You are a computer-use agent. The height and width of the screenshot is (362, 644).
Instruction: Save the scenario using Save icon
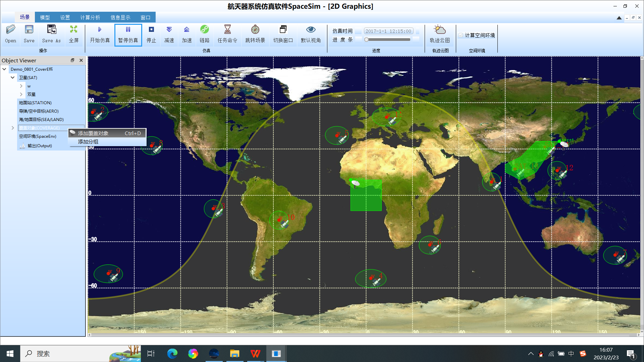click(x=29, y=34)
